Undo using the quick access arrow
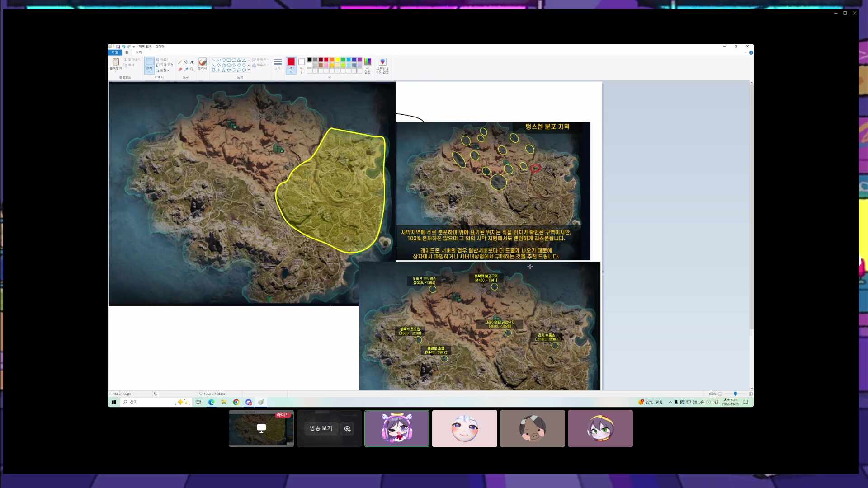Viewport: 868px width, 488px height. tap(123, 47)
